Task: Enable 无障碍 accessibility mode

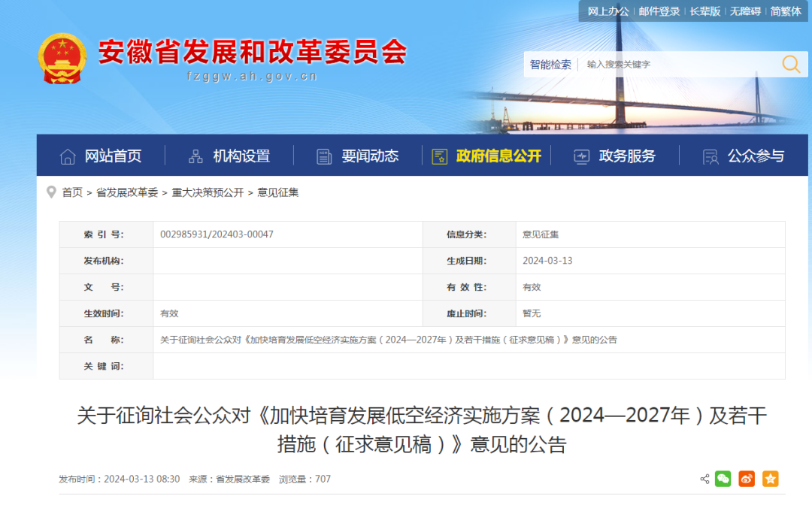Action: coord(745,11)
